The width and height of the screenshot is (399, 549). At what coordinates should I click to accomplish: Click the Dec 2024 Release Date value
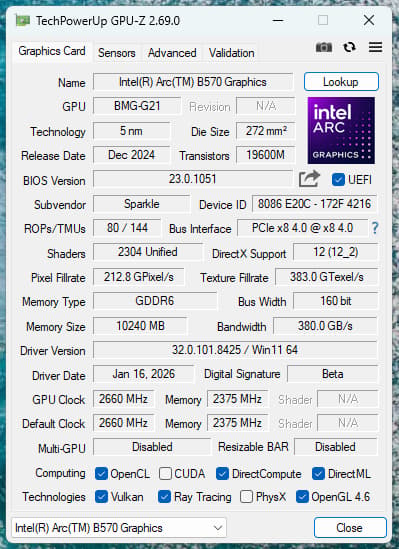[x=132, y=155]
